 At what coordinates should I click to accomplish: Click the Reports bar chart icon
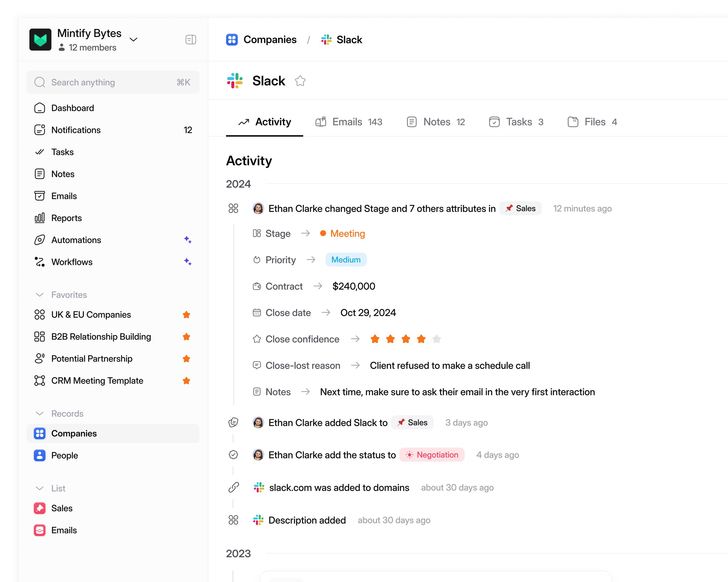[40, 218]
